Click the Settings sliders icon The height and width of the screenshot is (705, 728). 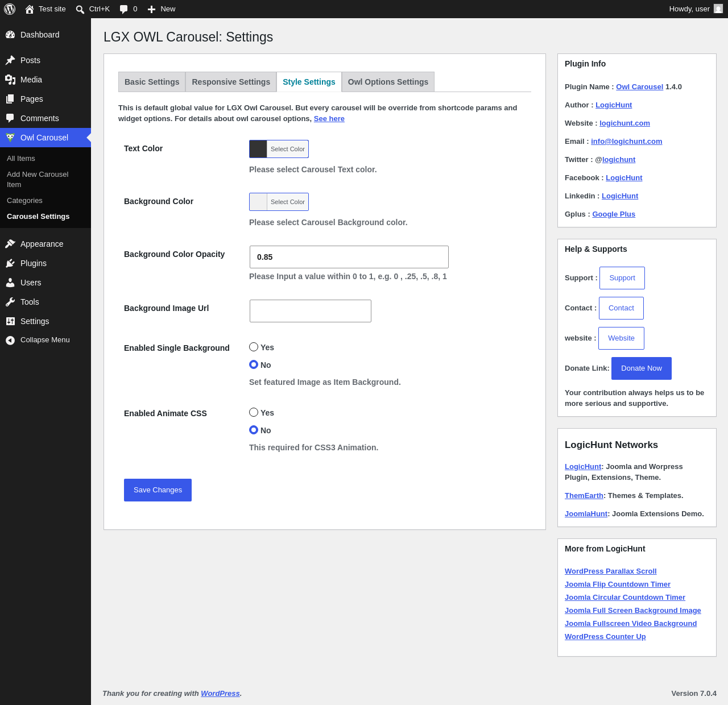10,321
